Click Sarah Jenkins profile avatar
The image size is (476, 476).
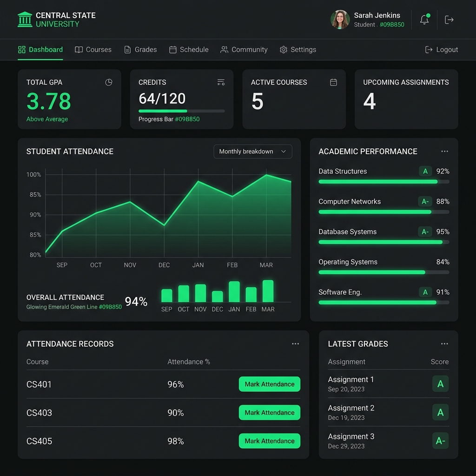tap(340, 20)
